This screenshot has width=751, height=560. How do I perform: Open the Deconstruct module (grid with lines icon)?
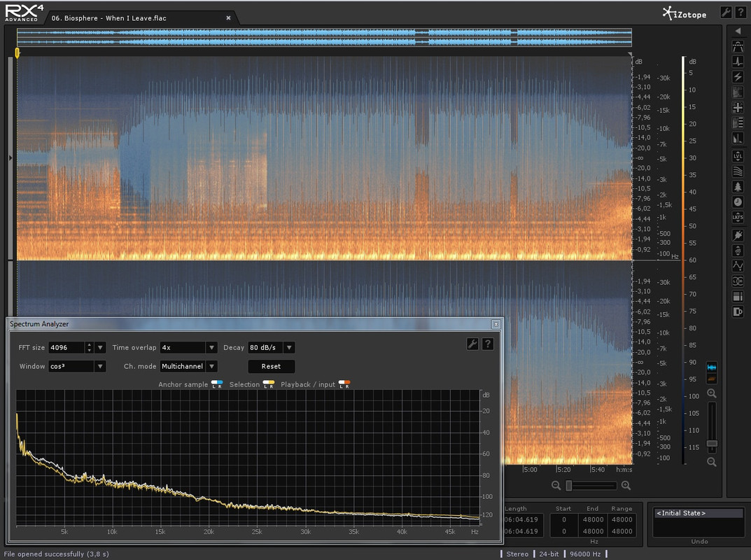point(738,123)
